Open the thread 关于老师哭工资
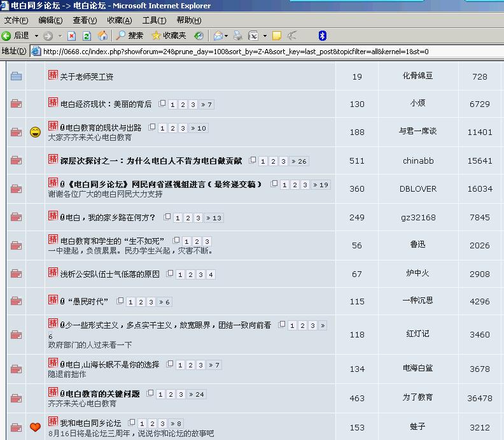The height and width of the screenshot is (440, 504). point(87,77)
